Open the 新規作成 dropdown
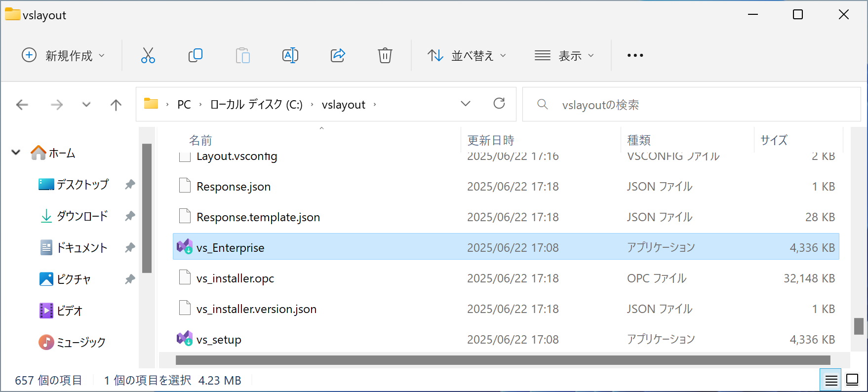 pos(63,55)
